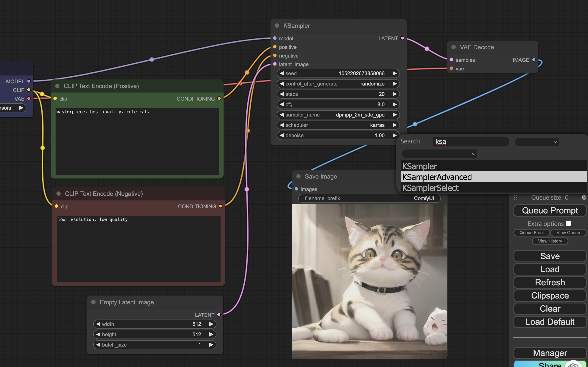Screen dimensions: 588x367
Task: Collapse CLIP Text Encode (Negative) node dot
Action: click(59, 194)
